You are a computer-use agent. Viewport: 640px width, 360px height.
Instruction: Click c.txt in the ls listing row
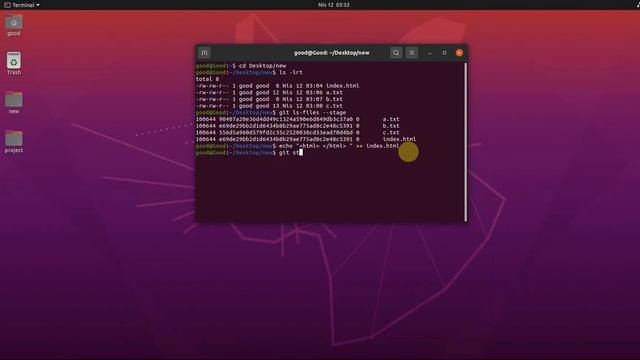pyautogui.click(x=334, y=106)
